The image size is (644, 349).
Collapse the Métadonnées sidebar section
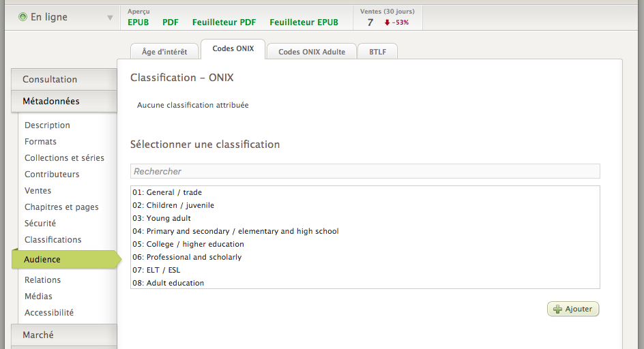click(64, 101)
